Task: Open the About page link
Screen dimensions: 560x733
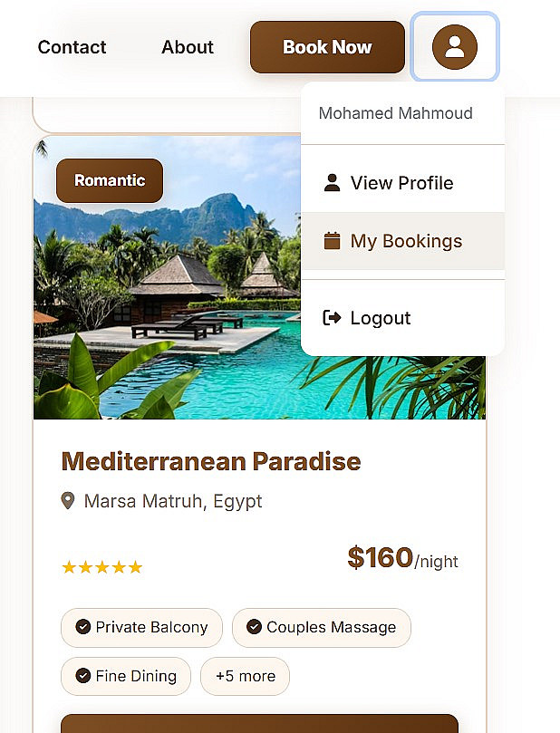Action: click(188, 47)
